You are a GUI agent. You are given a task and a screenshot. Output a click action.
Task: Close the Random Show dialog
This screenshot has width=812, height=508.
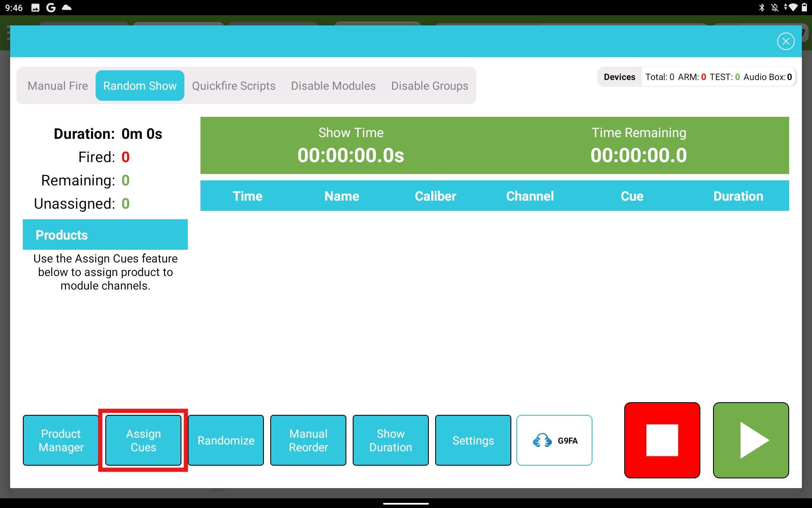point(785,41)
